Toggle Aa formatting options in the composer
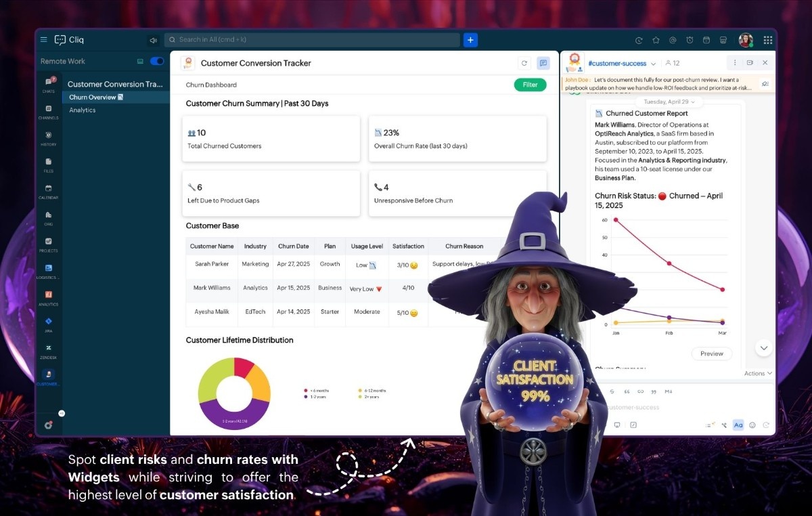 (x=738, y=425)
